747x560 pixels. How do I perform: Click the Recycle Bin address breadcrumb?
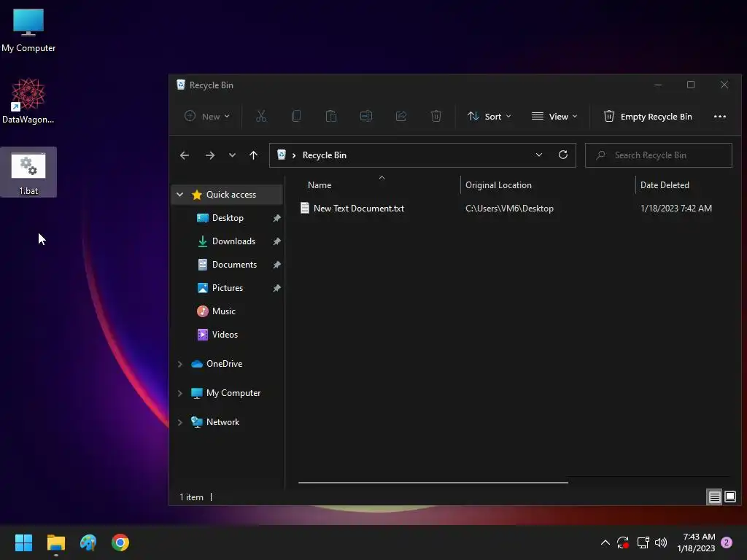coord(325,155)
